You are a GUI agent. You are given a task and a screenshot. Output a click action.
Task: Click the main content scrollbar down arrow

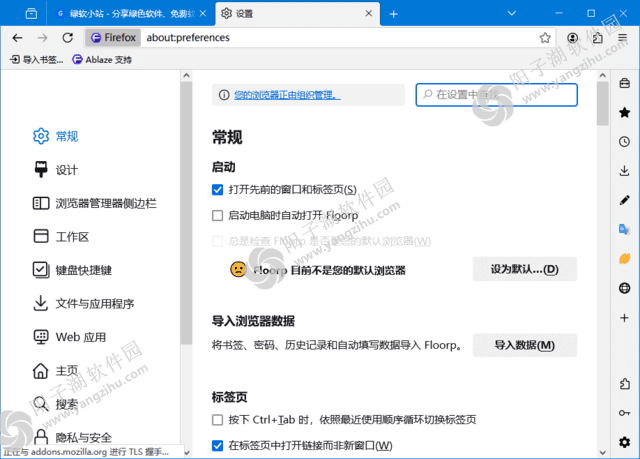click(x=602, y=452)
